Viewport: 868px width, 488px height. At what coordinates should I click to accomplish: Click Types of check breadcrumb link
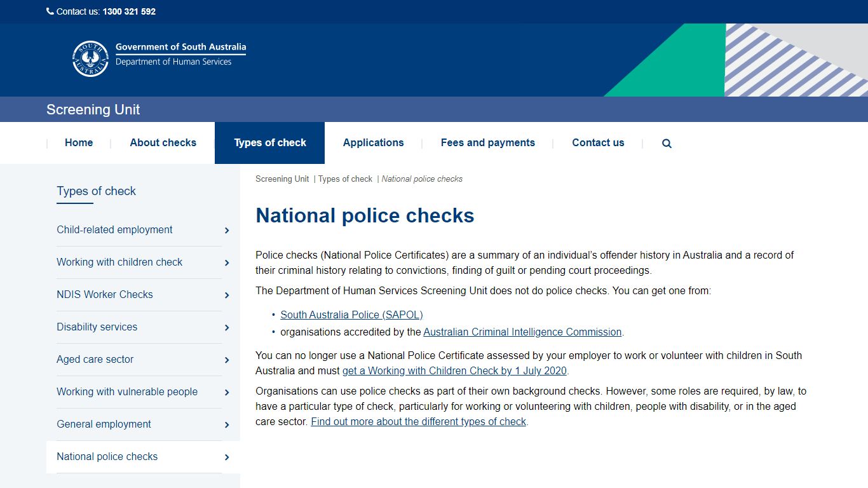coord(345,179)
